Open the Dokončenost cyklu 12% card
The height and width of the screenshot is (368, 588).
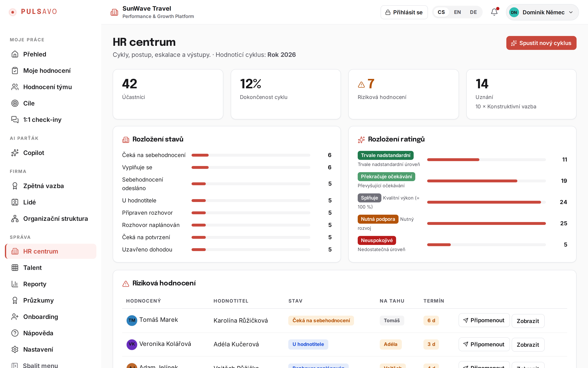(x=286, y=94)
